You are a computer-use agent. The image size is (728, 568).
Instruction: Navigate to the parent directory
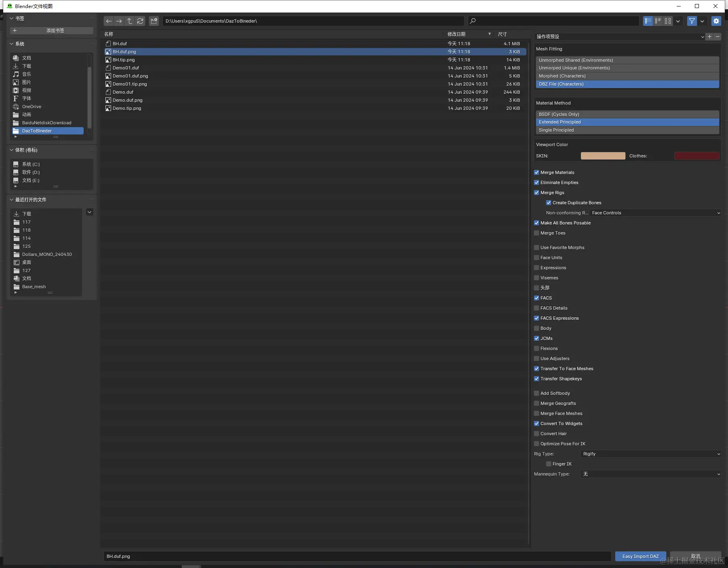(x=130, y=21)
